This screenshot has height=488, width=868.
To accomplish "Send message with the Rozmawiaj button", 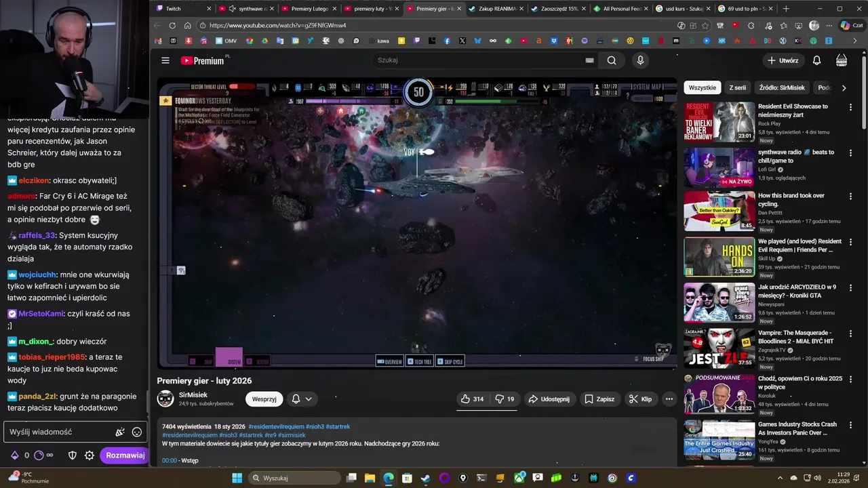I will (125, 455).
